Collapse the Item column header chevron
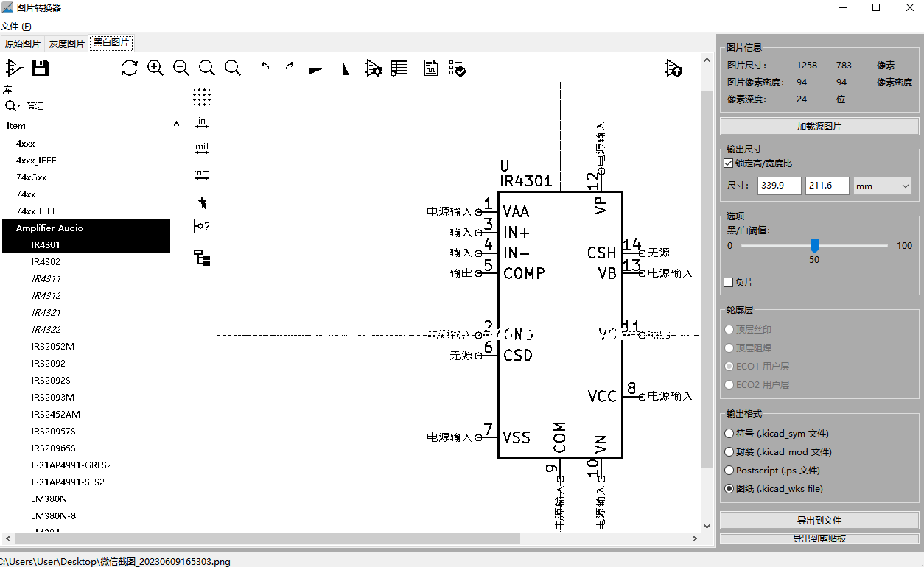 tap(176, 124)
